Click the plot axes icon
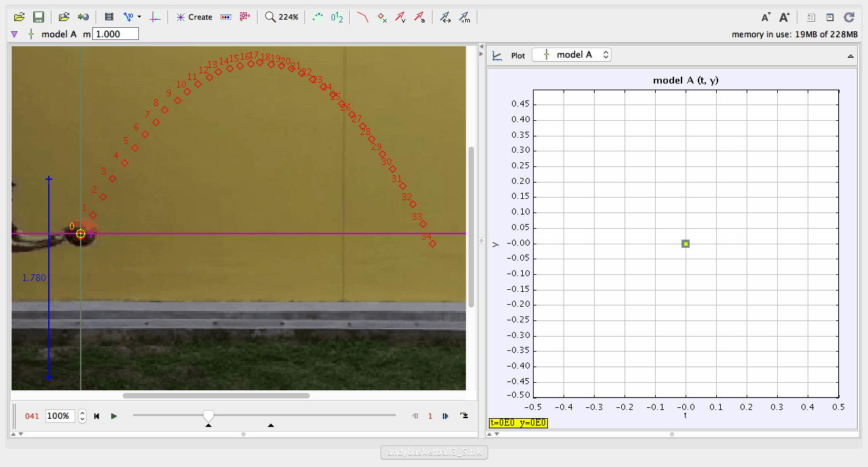 pyautogui.click(x=497, y=56)
